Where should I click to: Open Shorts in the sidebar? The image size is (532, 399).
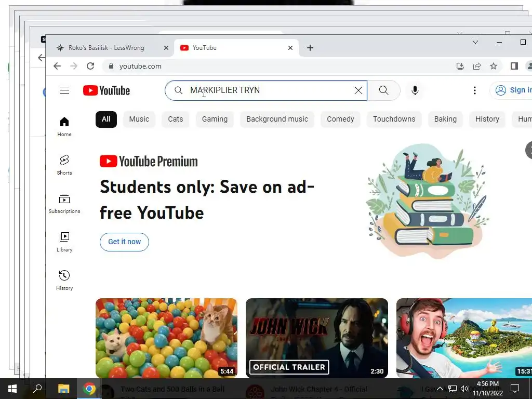(x=64, y=165)
